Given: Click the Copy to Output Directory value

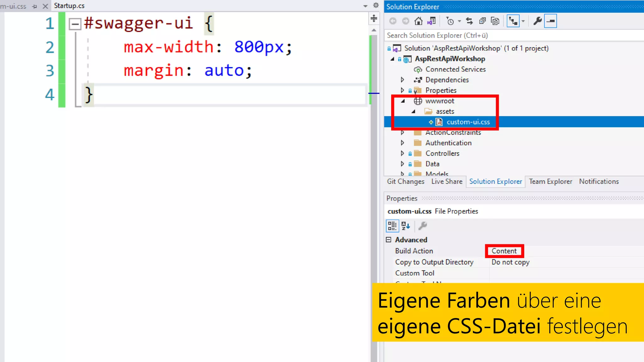Looking at the screenshot, I should (510, 262).
